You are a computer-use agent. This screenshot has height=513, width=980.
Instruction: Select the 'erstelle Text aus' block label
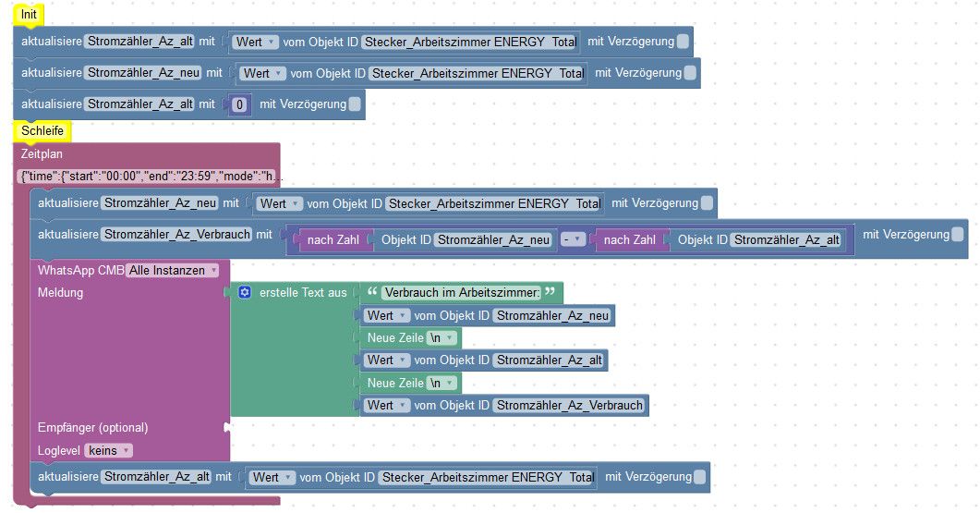coord(303,292)
